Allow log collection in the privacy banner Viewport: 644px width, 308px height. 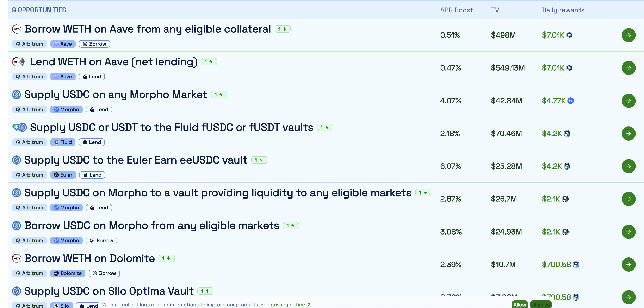click(520, 304)
